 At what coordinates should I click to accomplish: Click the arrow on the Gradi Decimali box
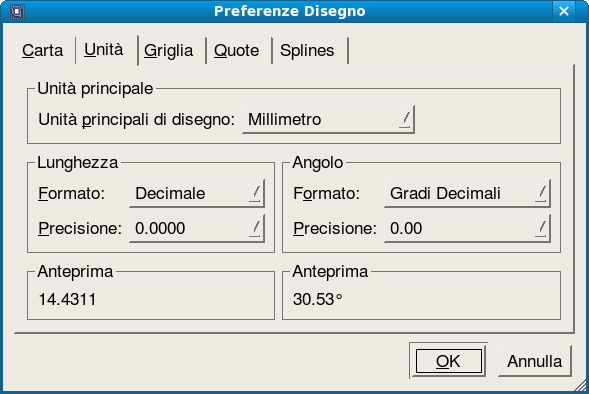[541, 193]
